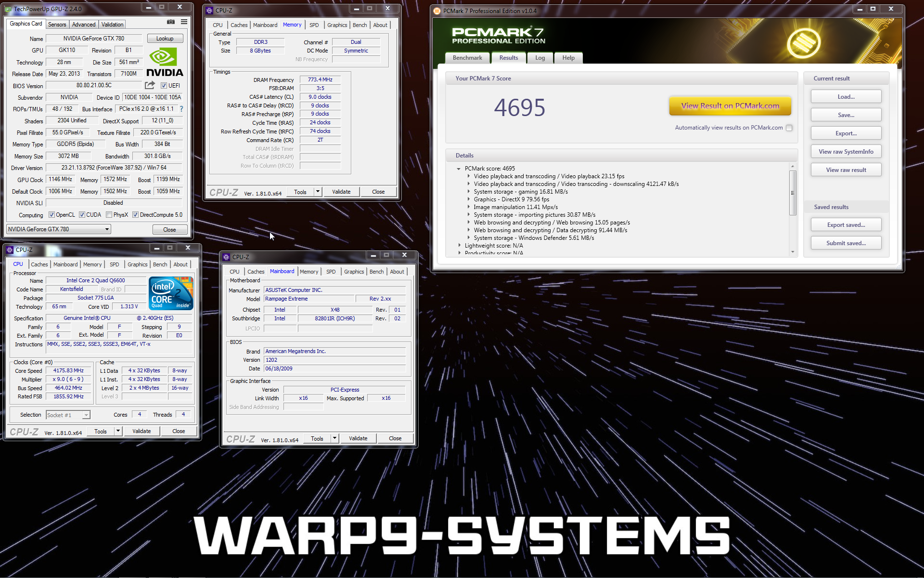Click CPU-Z CPU window title icon
The width and height of the screenshot is (924, 578).
10,250
